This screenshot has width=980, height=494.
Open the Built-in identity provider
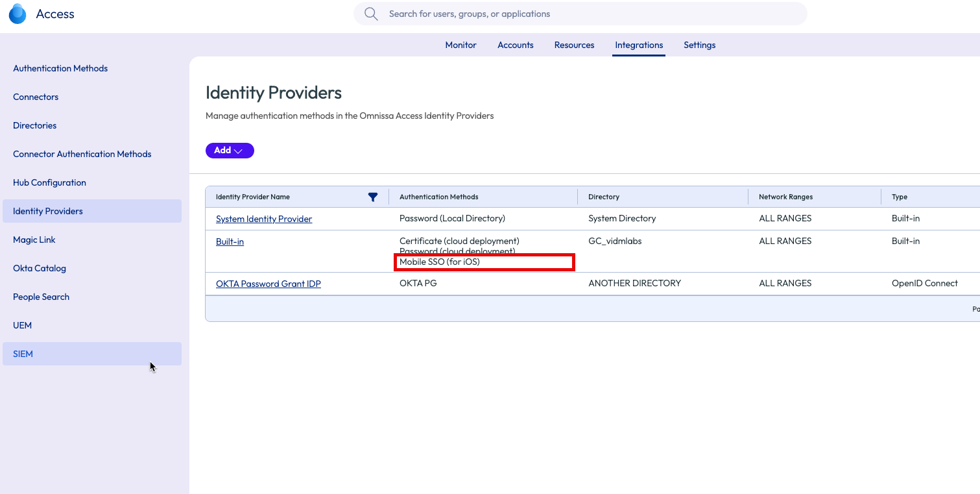(230, 241)
